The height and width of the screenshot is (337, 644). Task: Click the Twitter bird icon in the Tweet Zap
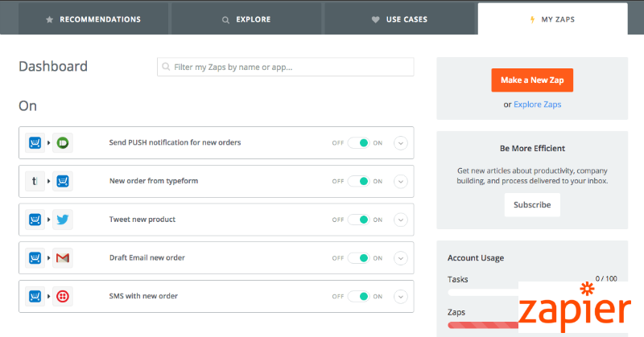click(x=63, y=220)
